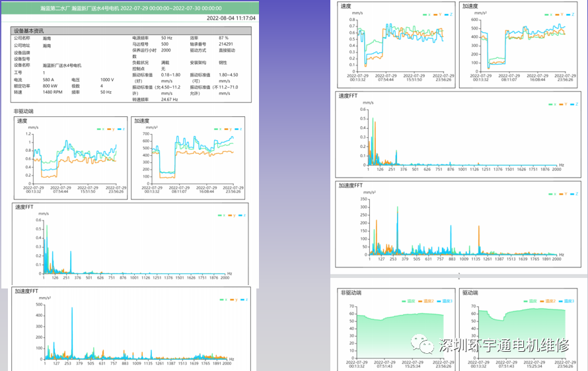Click orange Y legend marker in 350-scale 加速度FFT chart
The height and width of the screenshot is (371, 588).
point(560,194)
